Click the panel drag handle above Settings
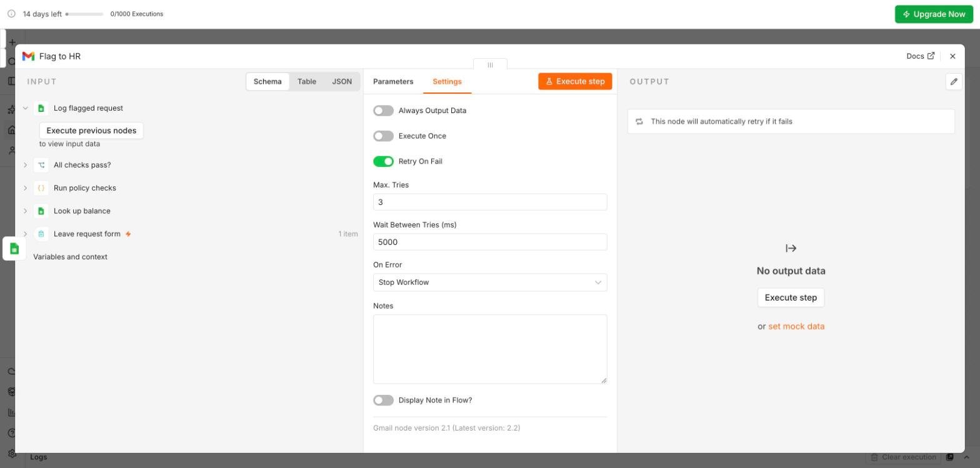Viewport: 980px width, 468px height. pos(490,64)
